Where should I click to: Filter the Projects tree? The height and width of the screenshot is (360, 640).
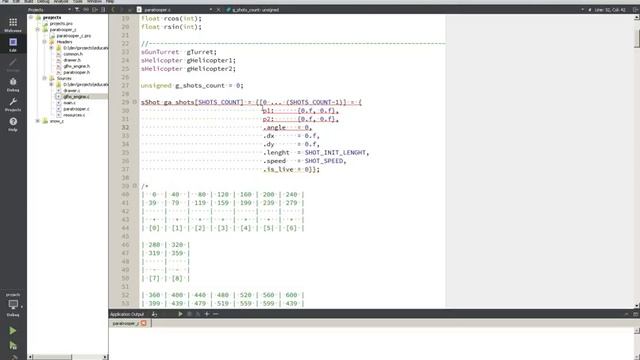77,9
